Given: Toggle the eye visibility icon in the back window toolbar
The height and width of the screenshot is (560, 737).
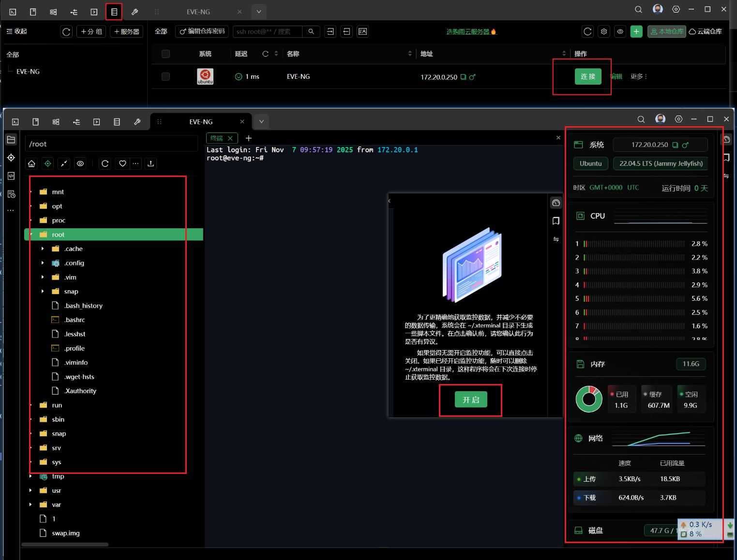Looking at the screenshot, I should coord(620,31).
